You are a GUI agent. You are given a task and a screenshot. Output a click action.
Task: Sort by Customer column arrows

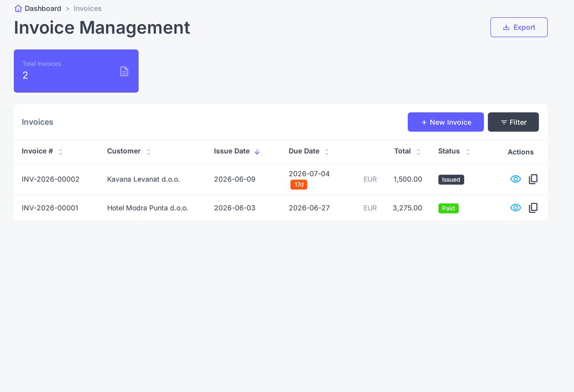tap(148, 152)
